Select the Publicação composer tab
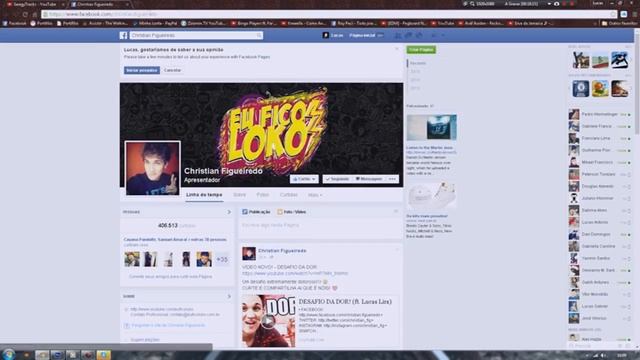640x360 pixels. click(x=256, y=212)
